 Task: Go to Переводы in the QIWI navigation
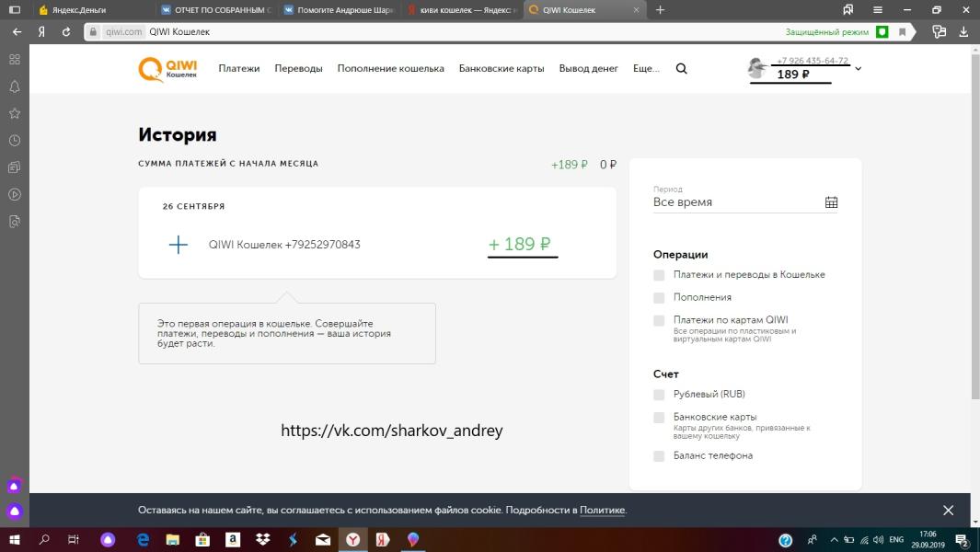(x=299, y=69)
